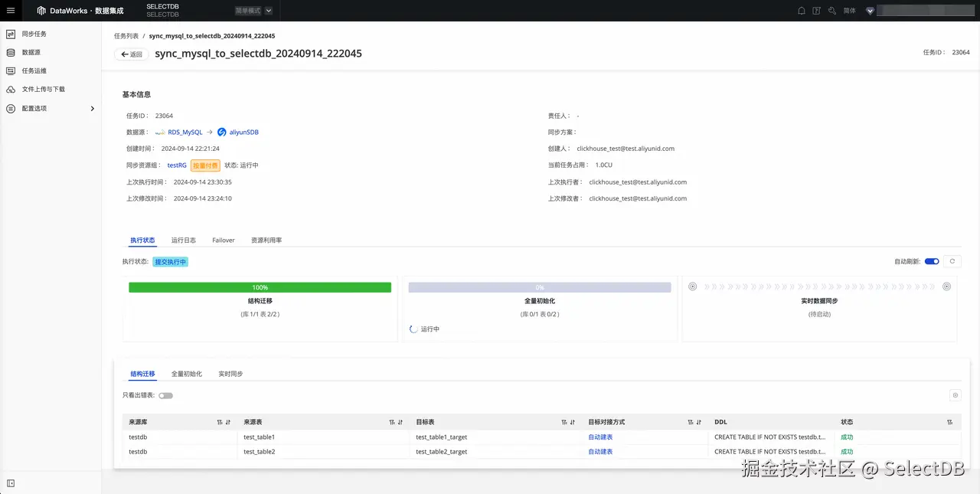980x494 pixels.
Task: Click the 配置选项 sidebar icon
Action: click(11, 109)
